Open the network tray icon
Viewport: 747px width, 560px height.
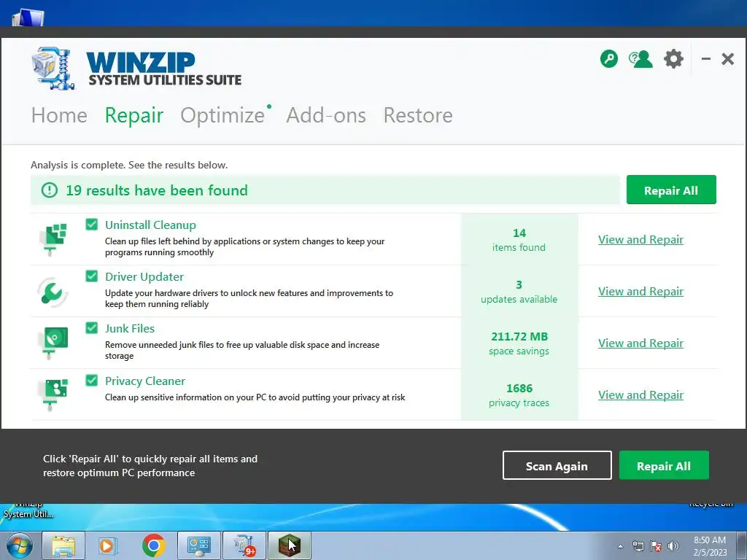[638, 546]
